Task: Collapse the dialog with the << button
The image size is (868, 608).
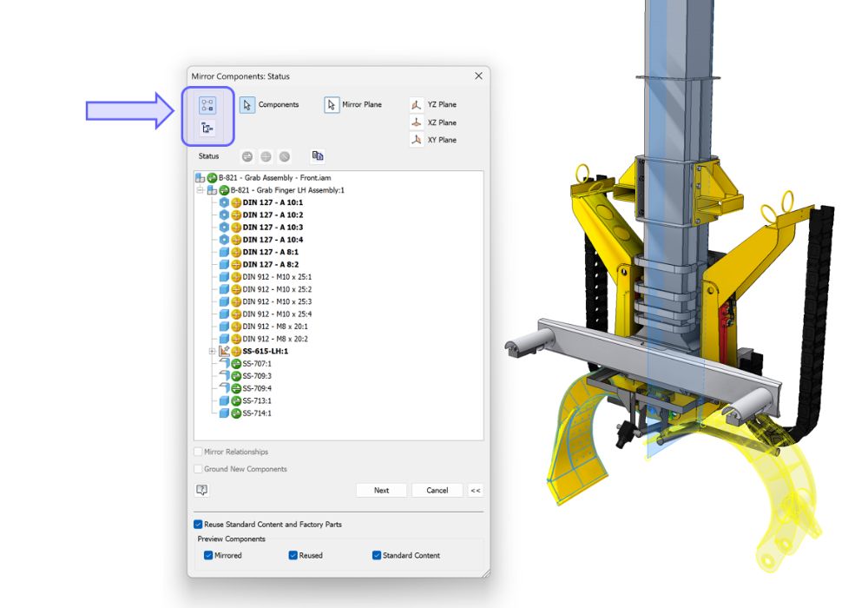Action: click(476, 490)
